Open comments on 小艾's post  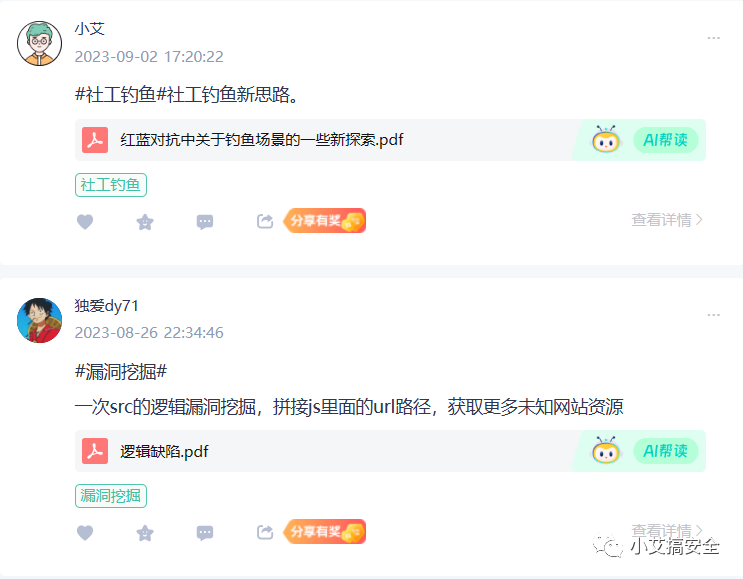point(205,222)
